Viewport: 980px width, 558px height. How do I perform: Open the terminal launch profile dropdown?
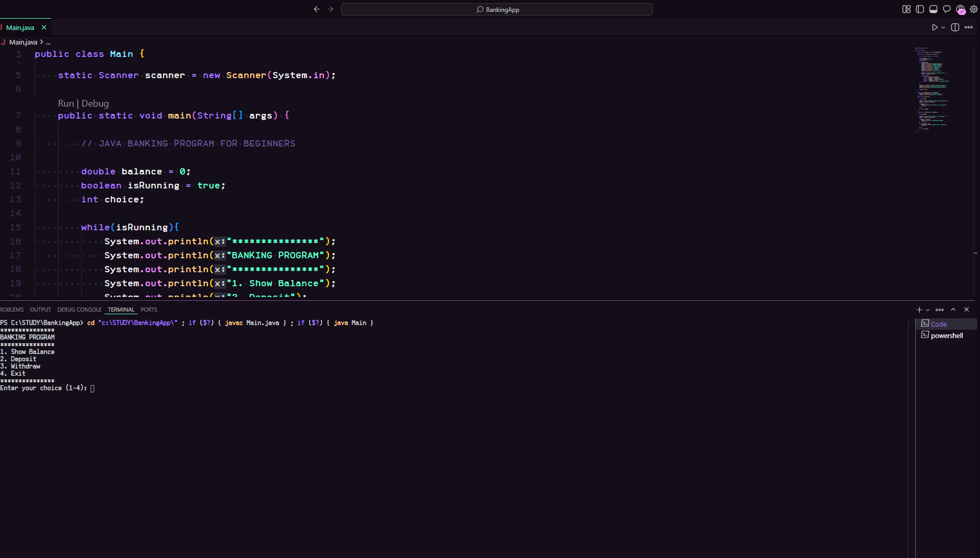coord(927,310)
